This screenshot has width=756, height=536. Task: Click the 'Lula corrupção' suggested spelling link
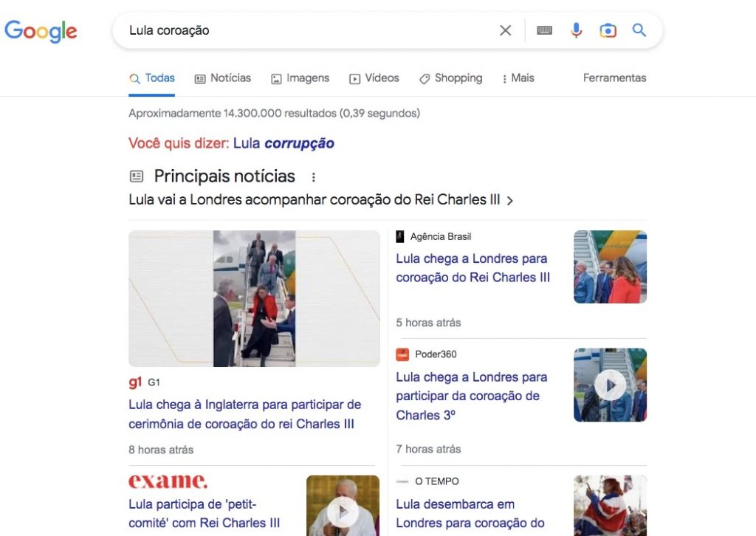tap(283, 143)
